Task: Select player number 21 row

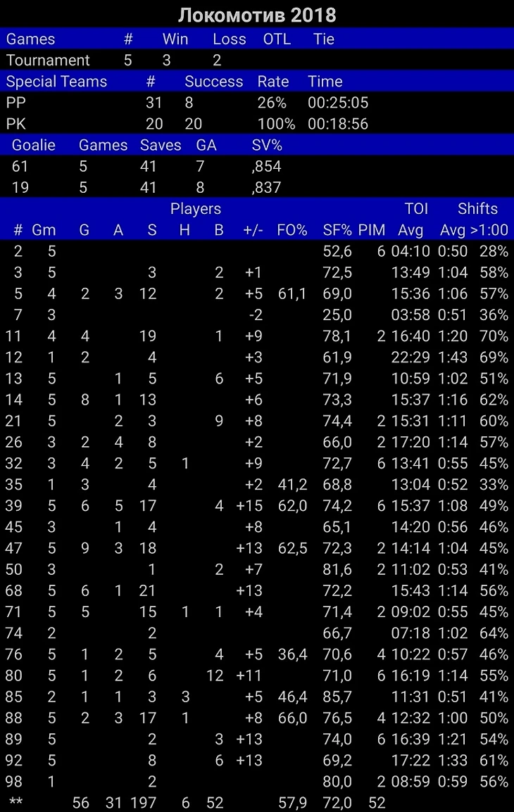Action: tap(257, 421)
